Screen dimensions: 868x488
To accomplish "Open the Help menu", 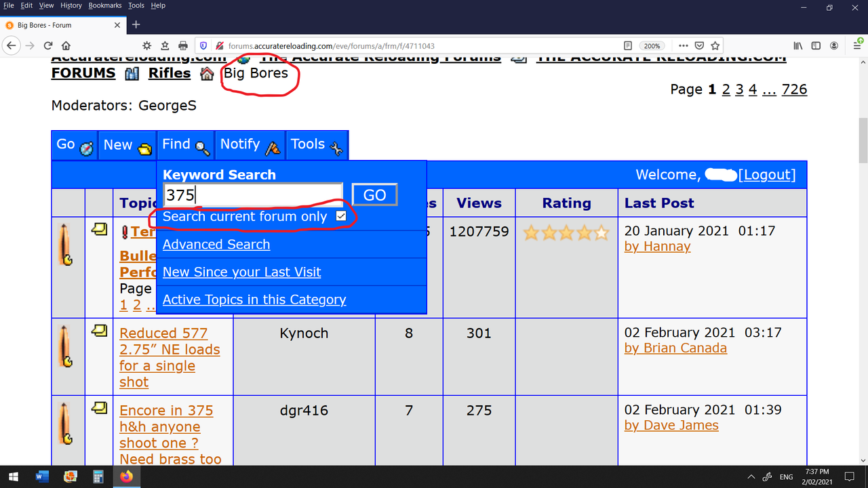I will (x=158, y=5).
